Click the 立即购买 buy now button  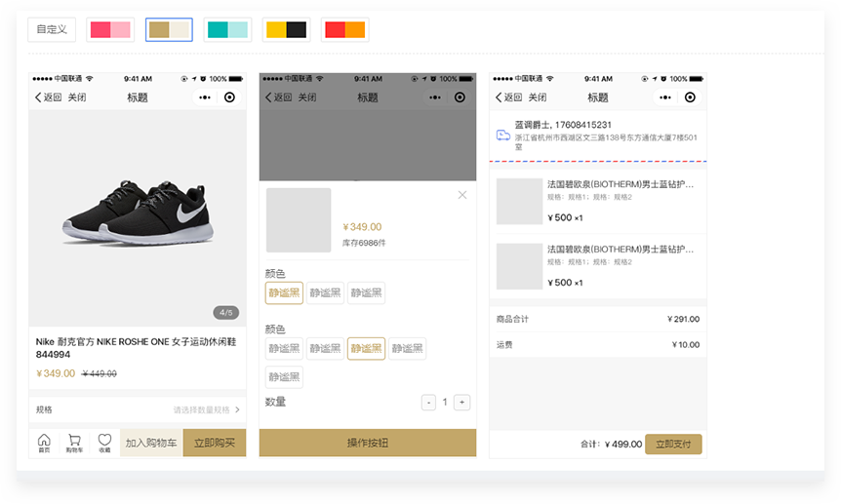[x=215, y=443]
